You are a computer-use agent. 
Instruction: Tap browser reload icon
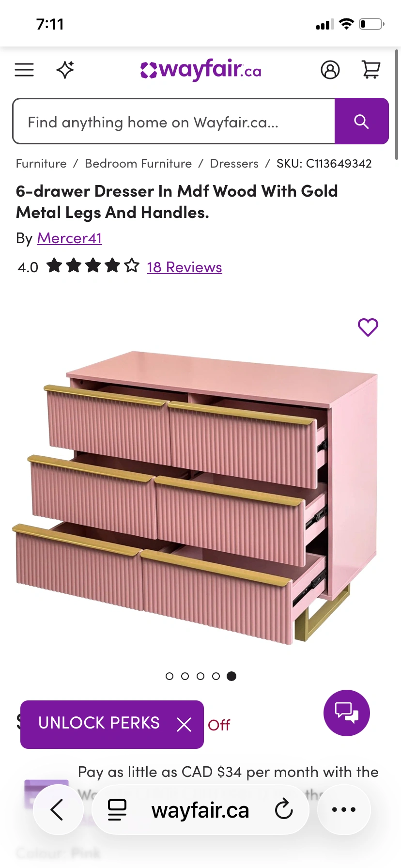tap(284, 809)
